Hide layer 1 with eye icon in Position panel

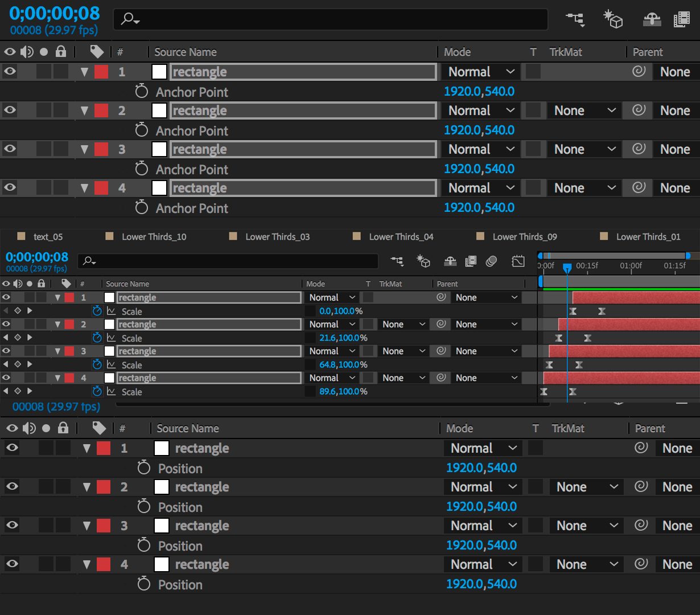tap(12, 448)
